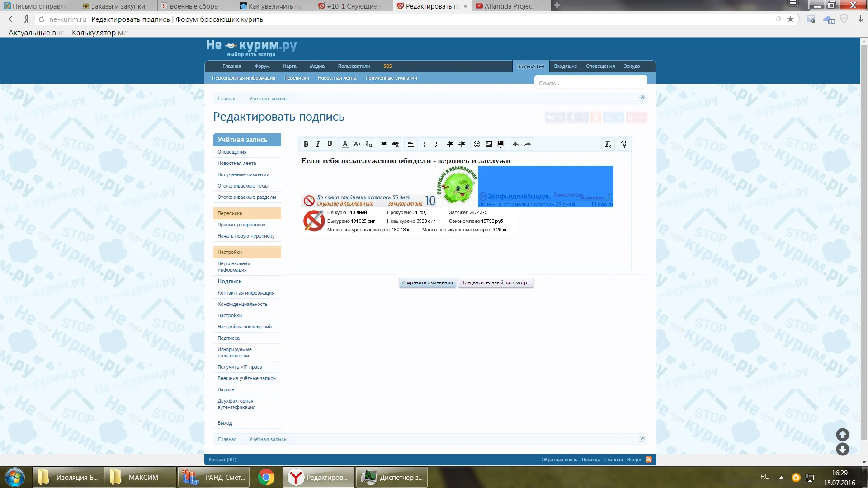The image size is (868, 488).
Task: Click the insert link icon
Action: (384, 144)
